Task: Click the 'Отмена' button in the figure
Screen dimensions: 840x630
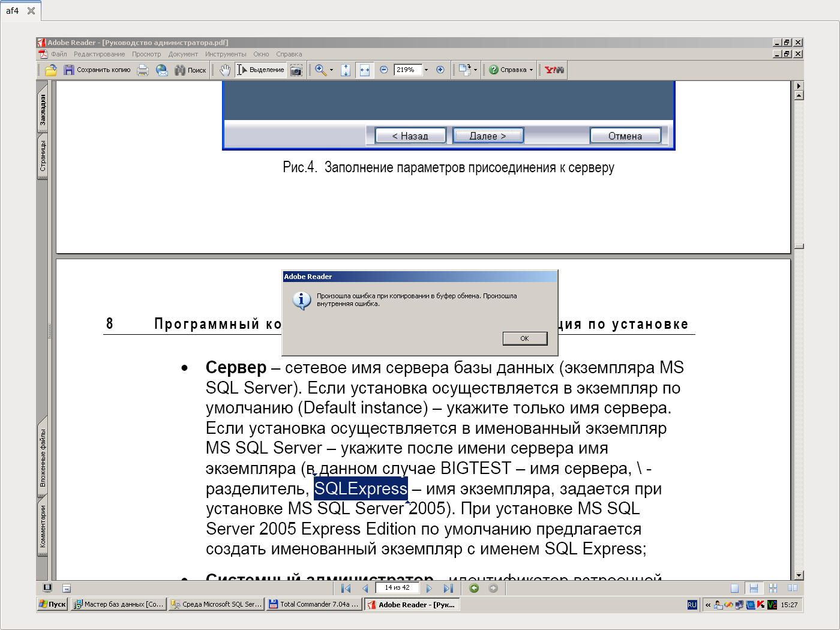Action: point(625,136)
